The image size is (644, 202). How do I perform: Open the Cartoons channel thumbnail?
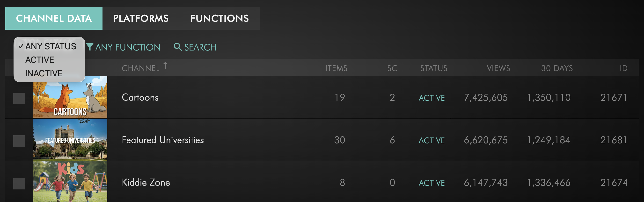coord(70,97)
